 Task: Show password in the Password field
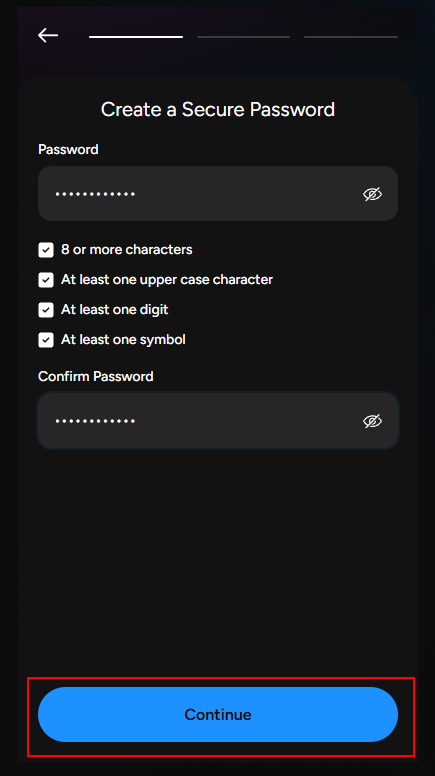[372, 194]
